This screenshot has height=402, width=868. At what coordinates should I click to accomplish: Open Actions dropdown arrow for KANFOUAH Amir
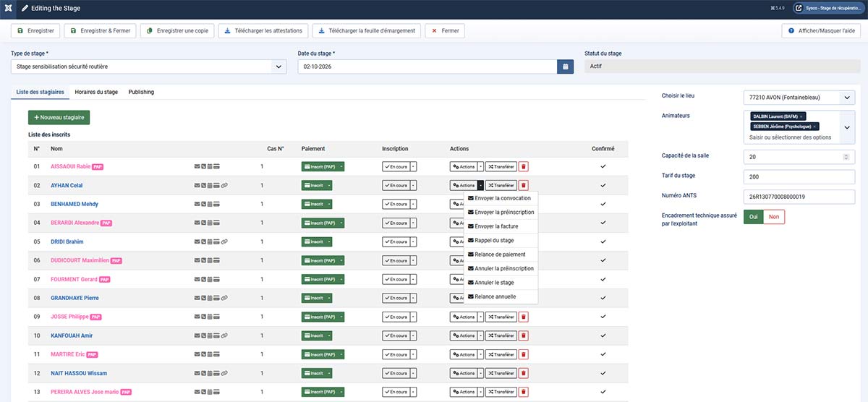[x=480, y=335]
